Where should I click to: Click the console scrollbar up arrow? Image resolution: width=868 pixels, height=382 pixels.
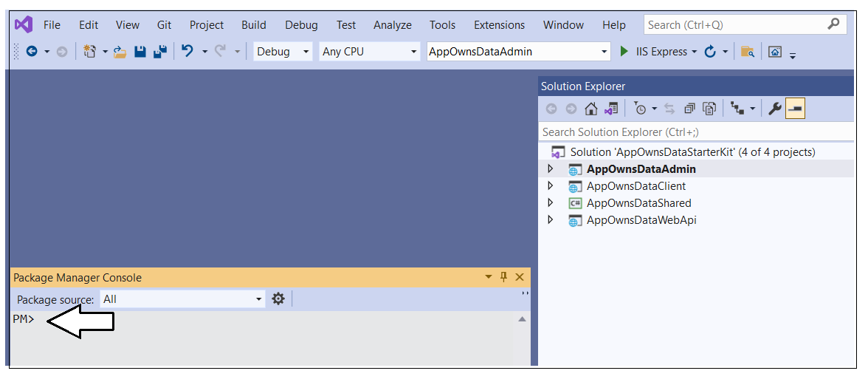[521, 318]
